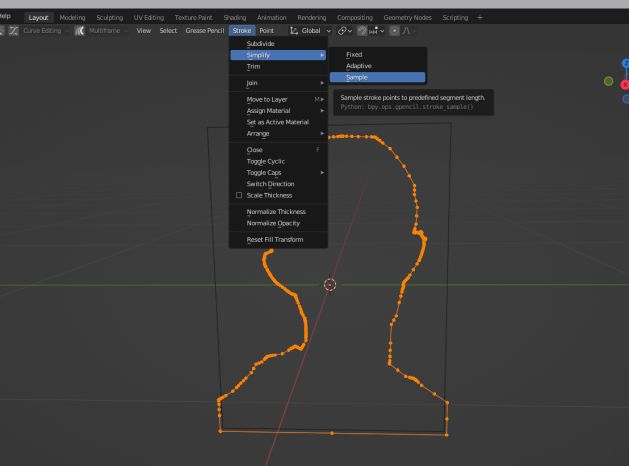Open the Help menu
629x466 pixels.
[x=5, y=16]
